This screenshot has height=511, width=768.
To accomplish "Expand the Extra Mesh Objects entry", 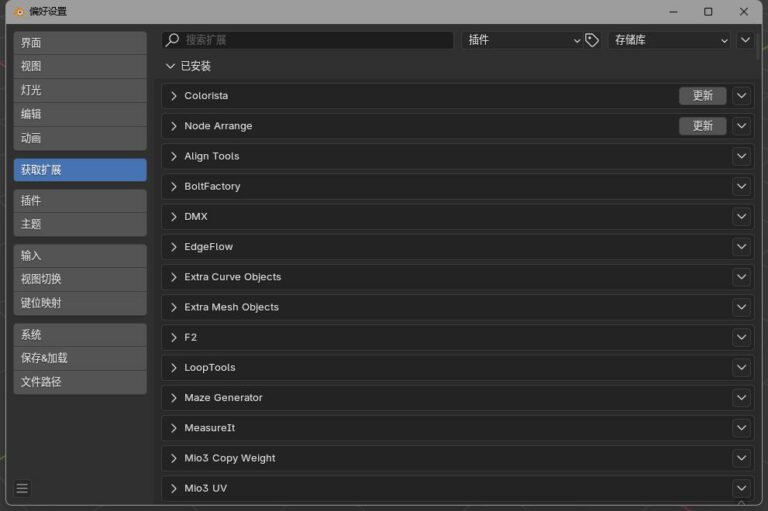I will tap(173, 307).
